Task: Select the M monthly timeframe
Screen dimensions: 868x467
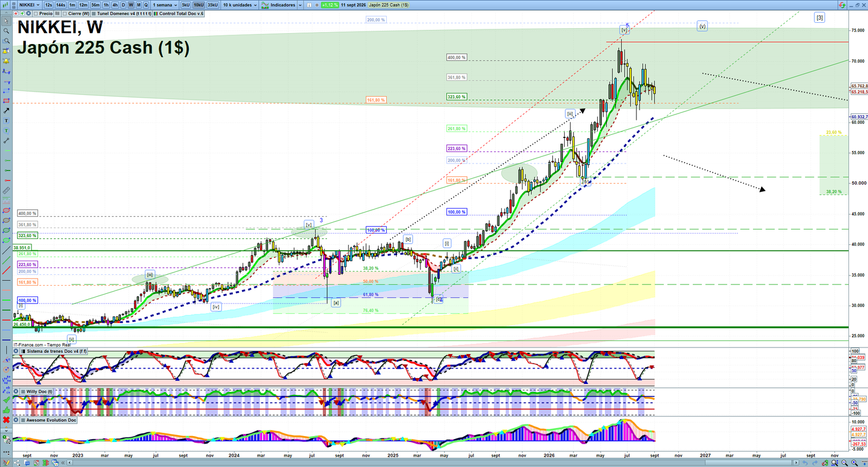Action: click(138, 5)
